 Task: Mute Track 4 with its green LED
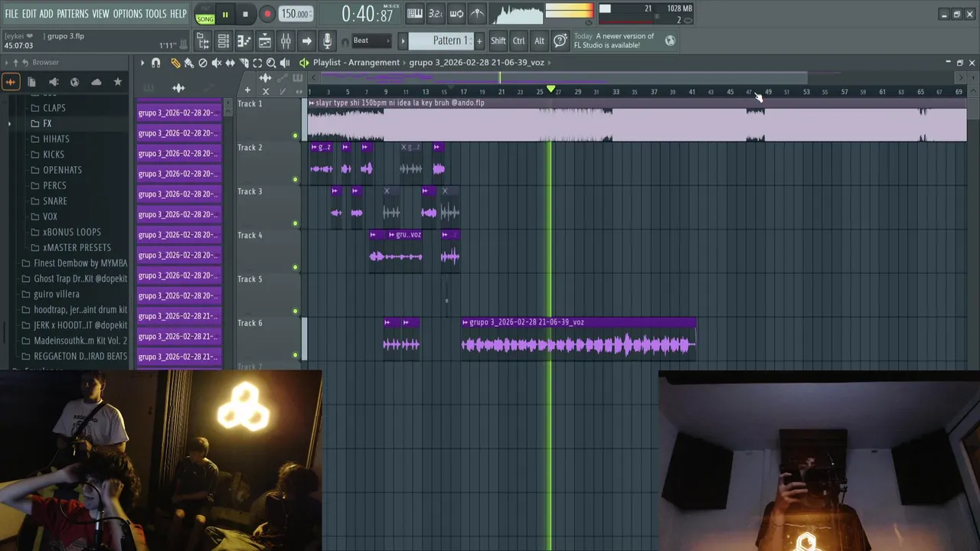[295, 267]
